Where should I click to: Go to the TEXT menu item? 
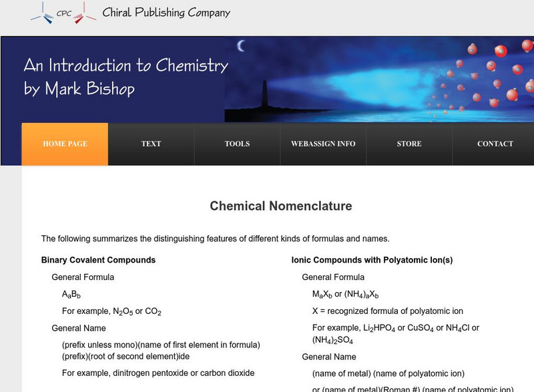click(152, 144)
